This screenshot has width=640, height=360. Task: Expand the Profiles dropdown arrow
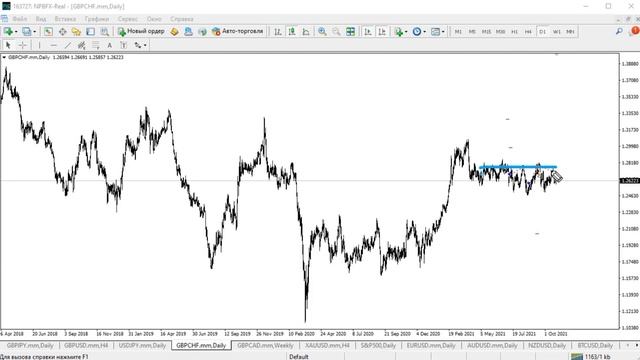pyautogui.click(x=34, y=32)
